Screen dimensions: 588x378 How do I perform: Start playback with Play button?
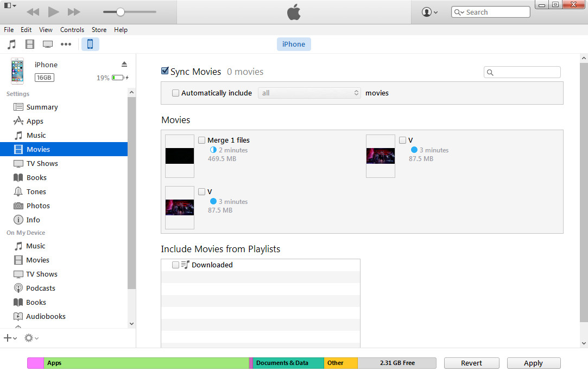pos(54,12)
